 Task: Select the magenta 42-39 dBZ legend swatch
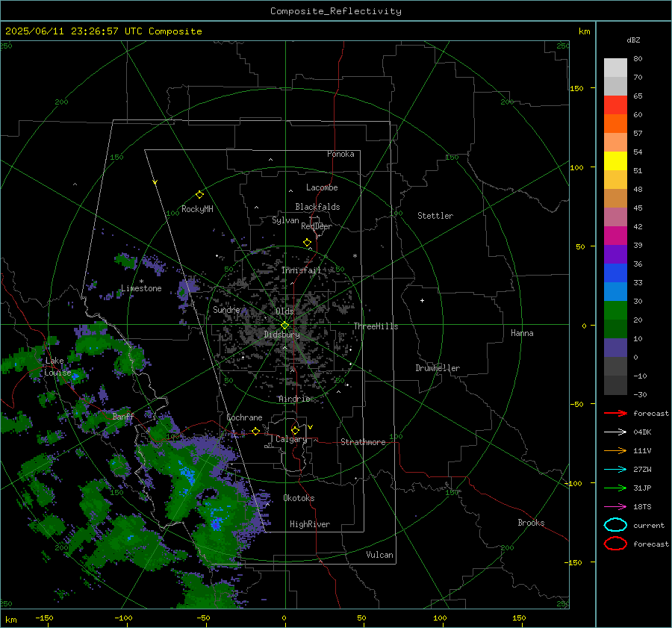click(615, 236)
